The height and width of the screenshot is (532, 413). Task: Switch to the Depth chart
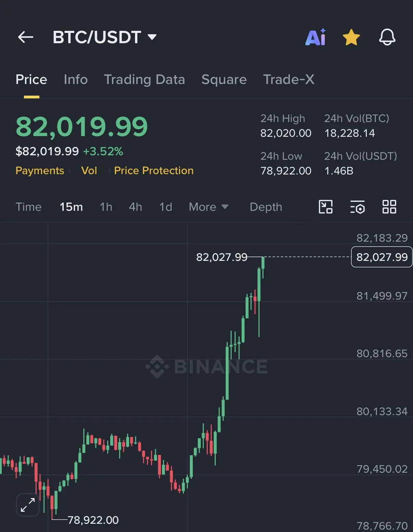click(x=266, y=207)
